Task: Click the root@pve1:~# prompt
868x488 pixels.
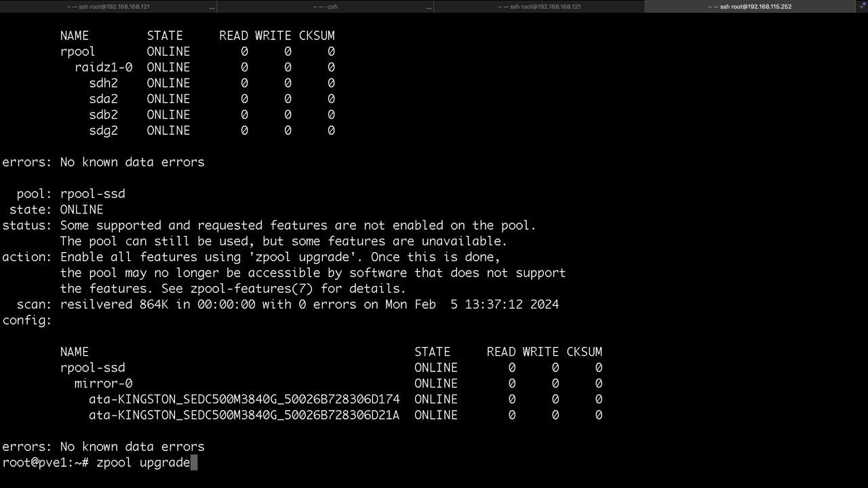Action: 45,463
